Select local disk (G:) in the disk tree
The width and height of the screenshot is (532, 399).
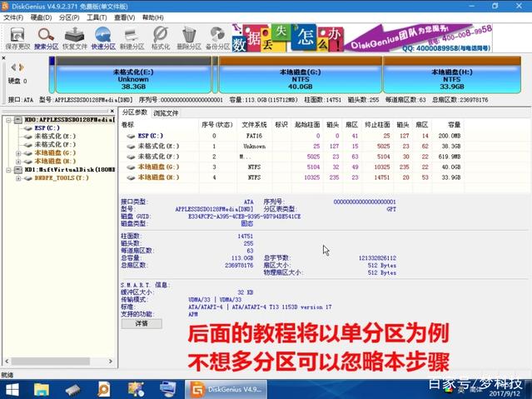click(55, 152)
